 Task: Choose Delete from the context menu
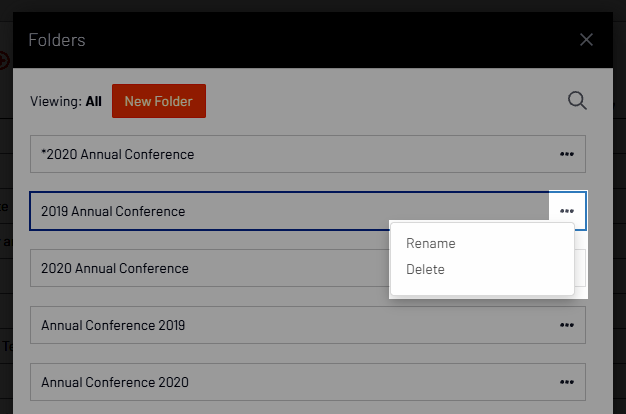[426, 269]
